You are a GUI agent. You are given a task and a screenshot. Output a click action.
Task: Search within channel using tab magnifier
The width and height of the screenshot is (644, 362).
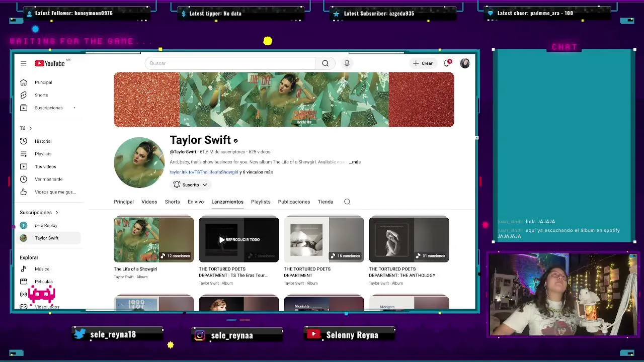point(347,202)
